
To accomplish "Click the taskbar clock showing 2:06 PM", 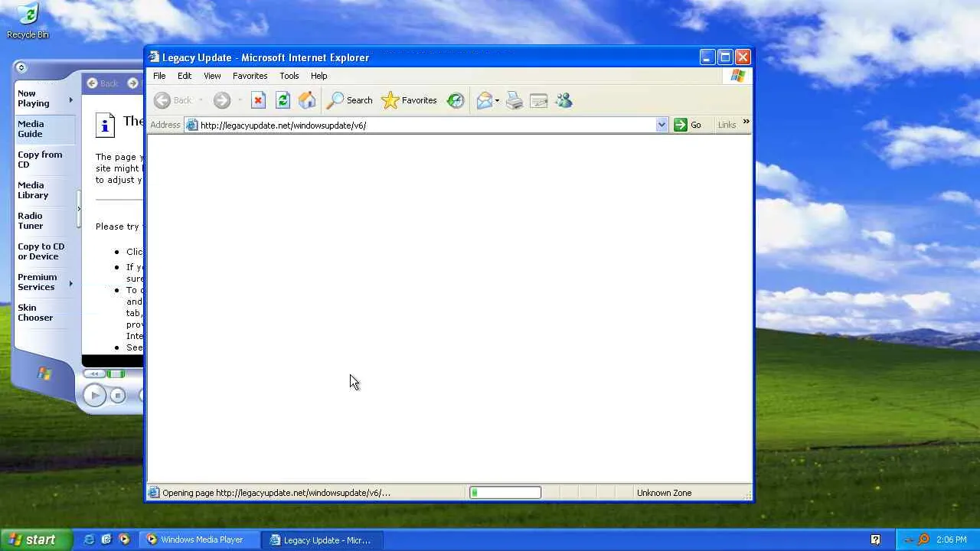I will click(x=951, y=540).
